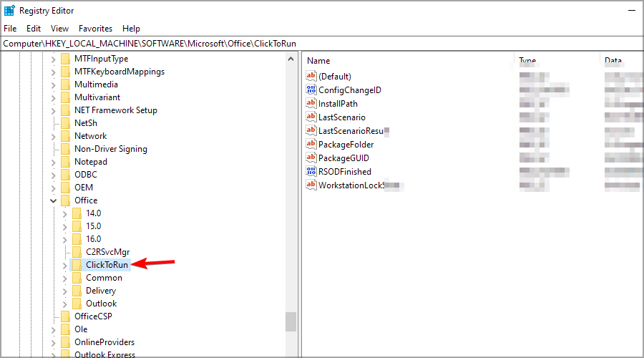Click the InstallPath string value icon

tap(311, 103)
